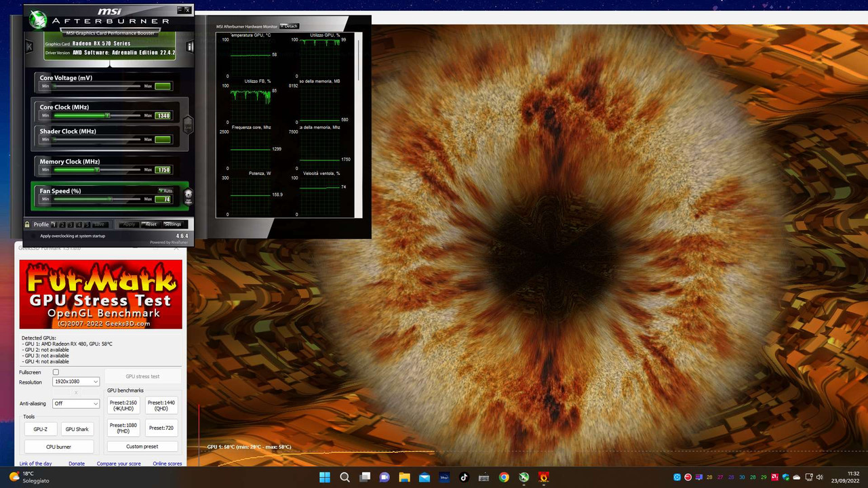Click the Link clocks icon beside Core Clock

point(188,125)
